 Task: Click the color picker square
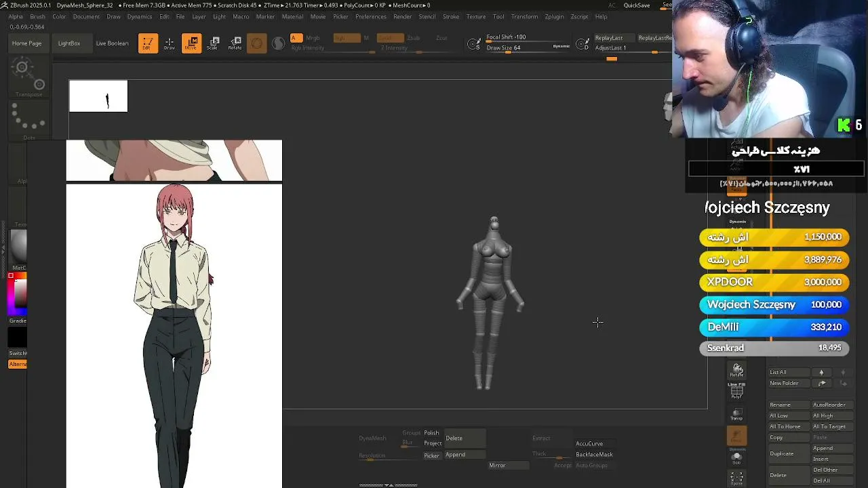18,293
